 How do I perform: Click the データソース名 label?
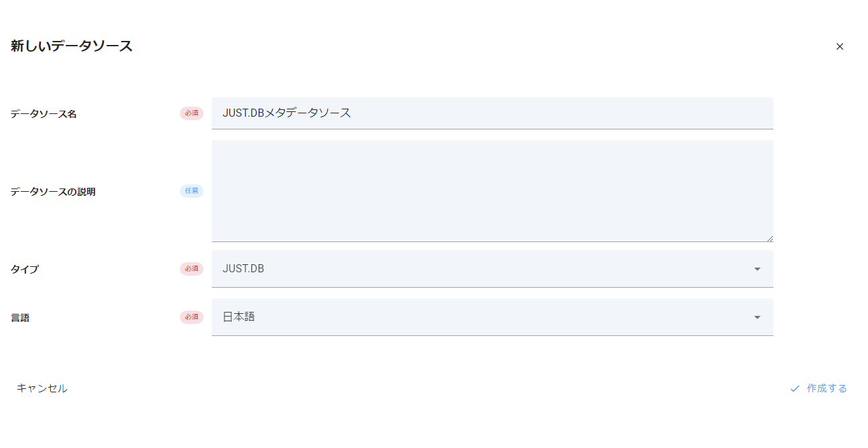pos(44,114)
